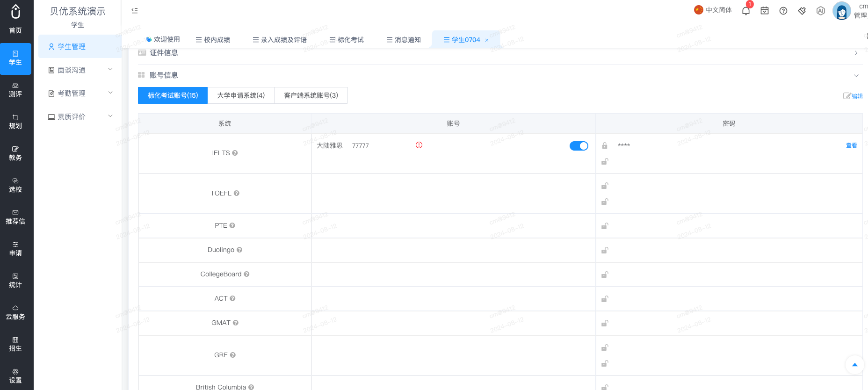Screen dimensions: 868x390
Task: Toggle the IELTS account switch
Action: point(579,146)
